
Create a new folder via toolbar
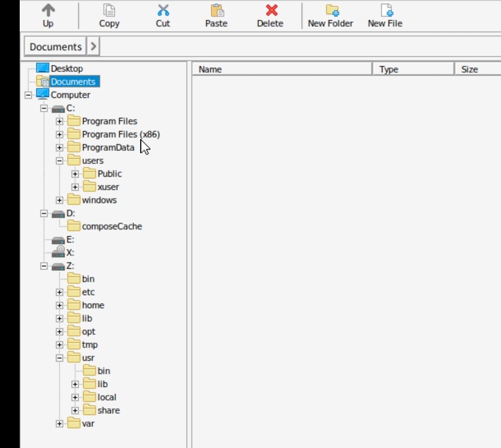coord(331,10)
